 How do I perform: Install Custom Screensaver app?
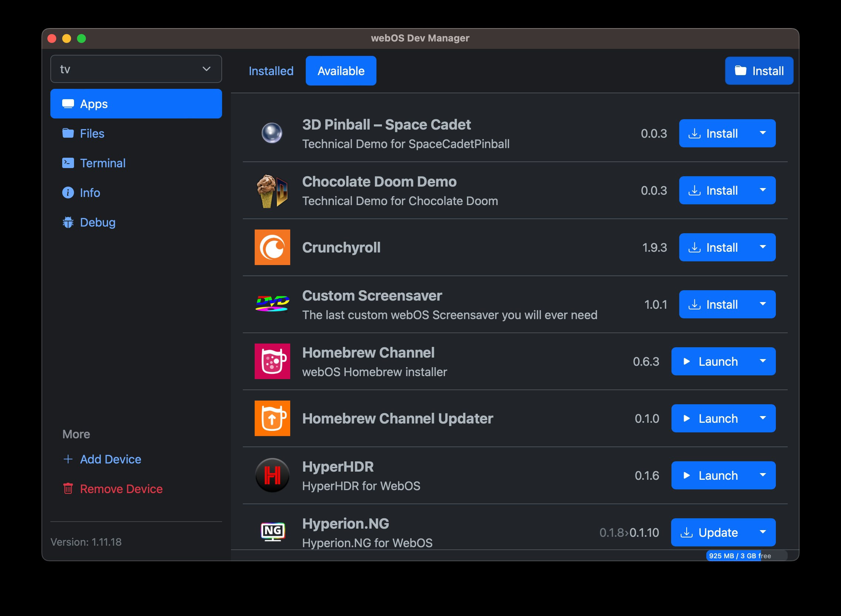(714, 304)
